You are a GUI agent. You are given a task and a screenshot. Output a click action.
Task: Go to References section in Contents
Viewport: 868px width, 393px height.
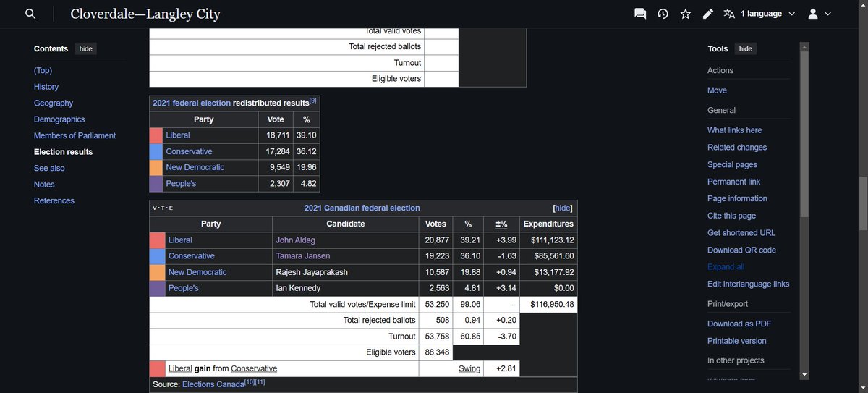(54, 200)
